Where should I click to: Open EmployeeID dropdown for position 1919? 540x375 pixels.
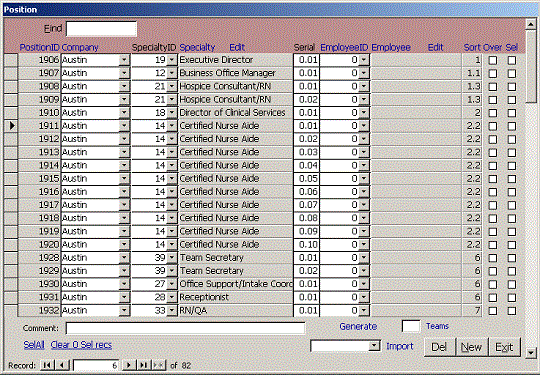pyautogui.click(x=364, y=231)
